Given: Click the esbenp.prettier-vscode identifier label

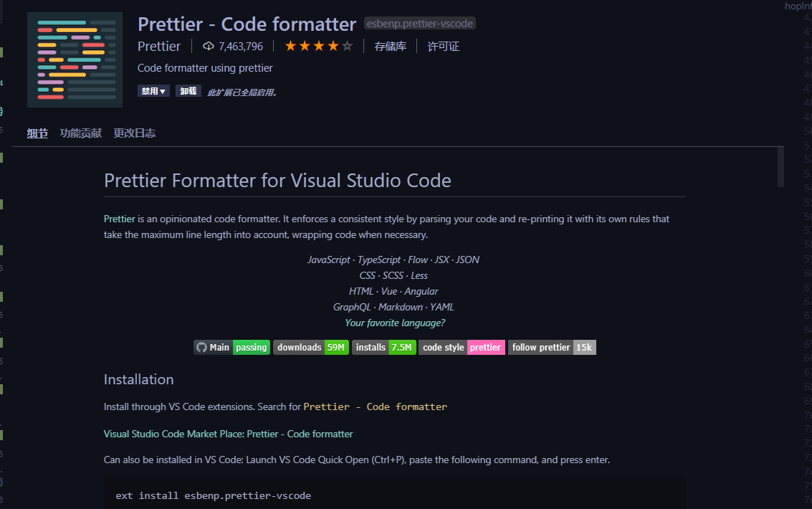Looking at the screenshot, I should pyautogui.click(x=419, y=24).
